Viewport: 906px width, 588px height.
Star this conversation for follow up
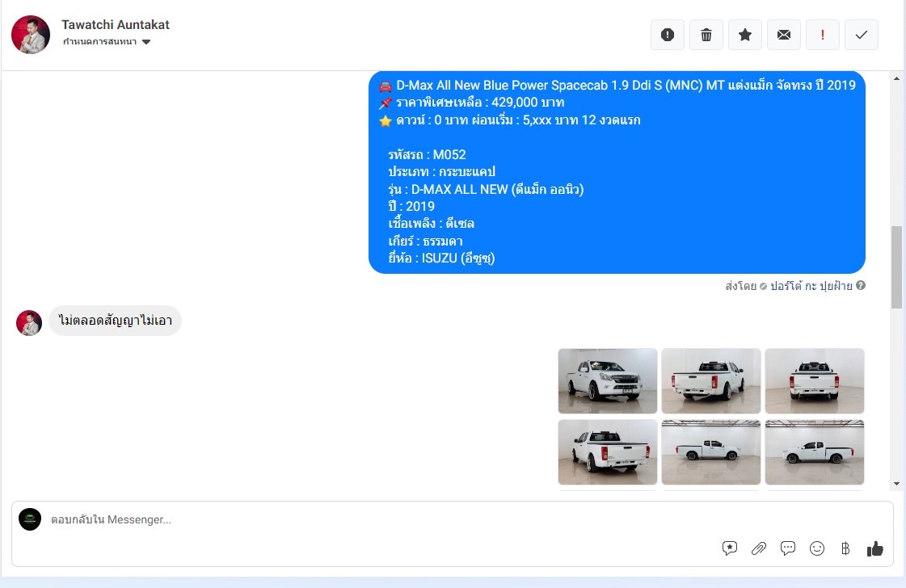(x=745, y=35)
